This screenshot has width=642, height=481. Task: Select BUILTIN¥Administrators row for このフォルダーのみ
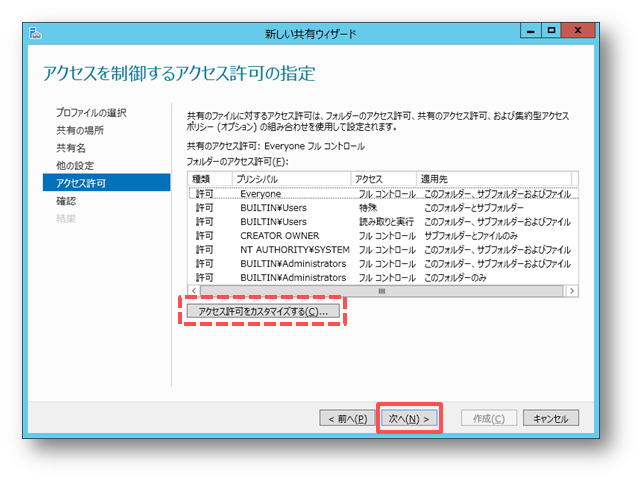[383, 277]
